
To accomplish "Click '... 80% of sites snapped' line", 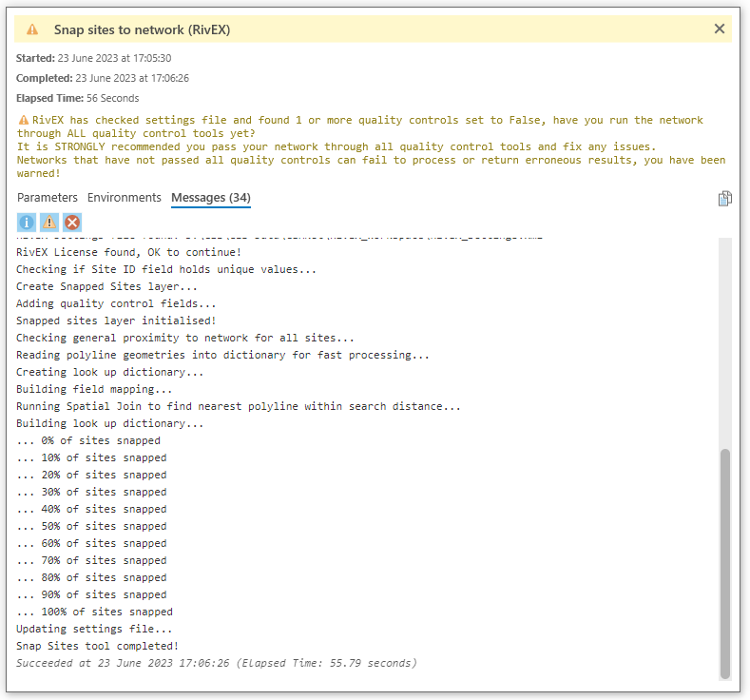I will 91,577.
